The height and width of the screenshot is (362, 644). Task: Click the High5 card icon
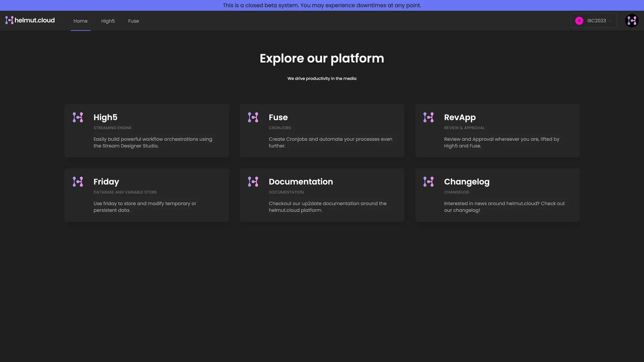78,117
